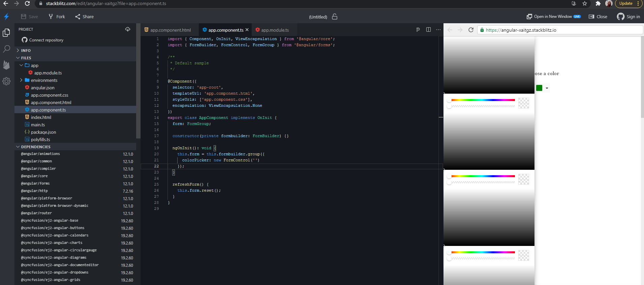This screenshot has width=644, height=285.
Task: Open the Firebase panel icon
Action: click(6, 65)
